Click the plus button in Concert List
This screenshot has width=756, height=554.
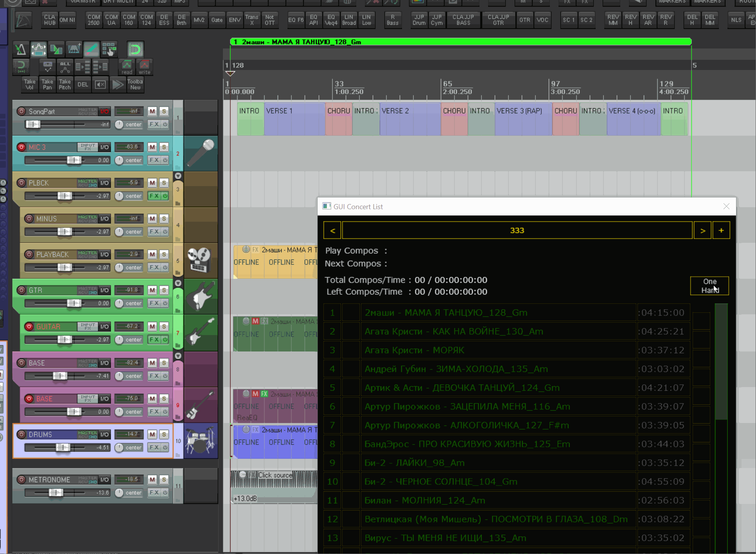[721, 230]
